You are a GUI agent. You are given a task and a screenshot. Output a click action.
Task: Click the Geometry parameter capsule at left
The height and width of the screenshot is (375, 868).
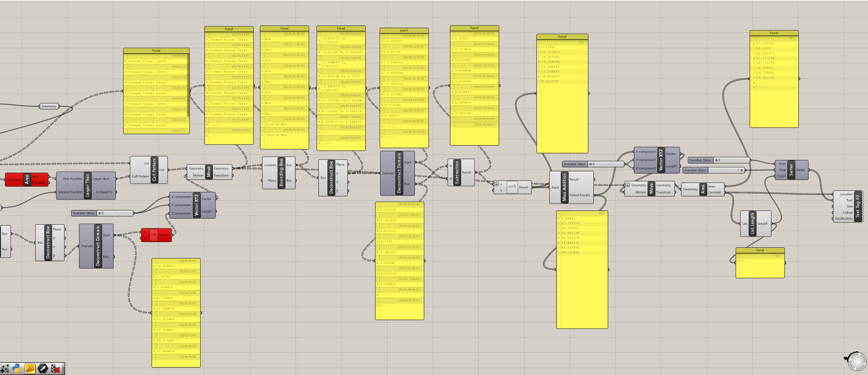click(49, 106)
